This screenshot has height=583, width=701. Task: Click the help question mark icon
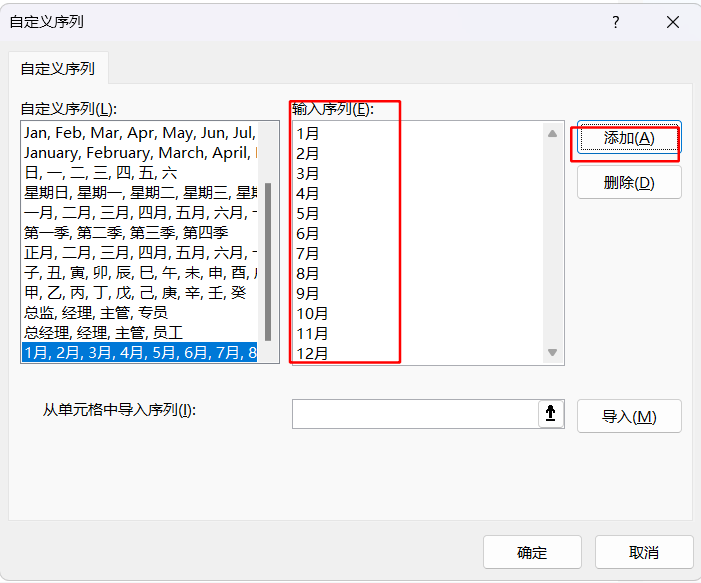click(x=616, y=22)
